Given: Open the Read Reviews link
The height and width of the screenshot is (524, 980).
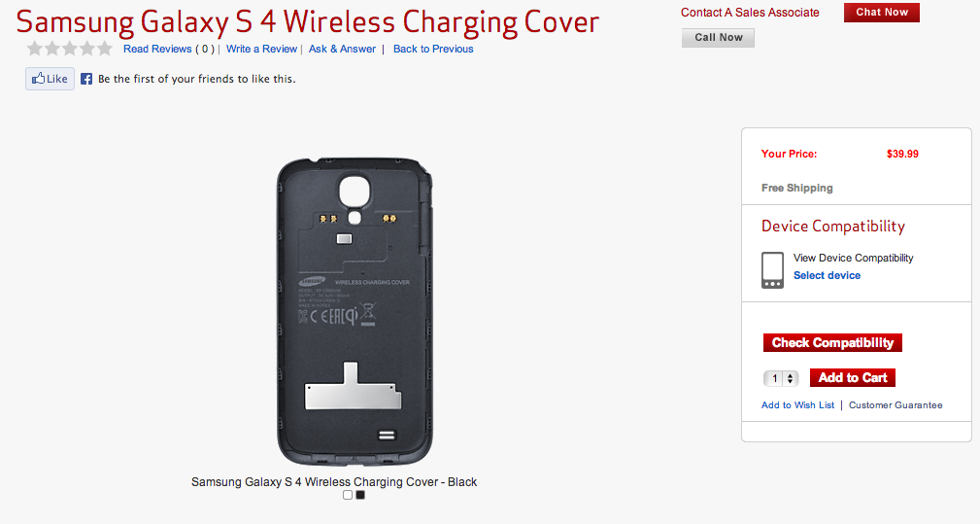Looking at the screenshot, I should pos(157,49).
